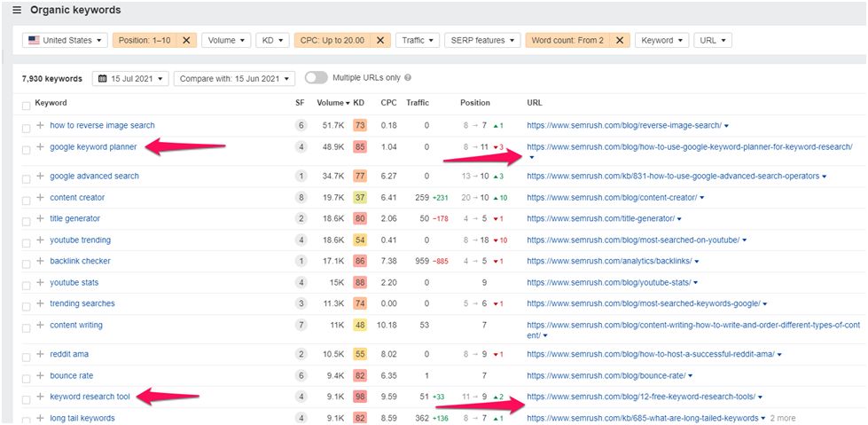Click the SF badge for backlink checker
This screenshot has width=868, height=425.
(301, 262)
